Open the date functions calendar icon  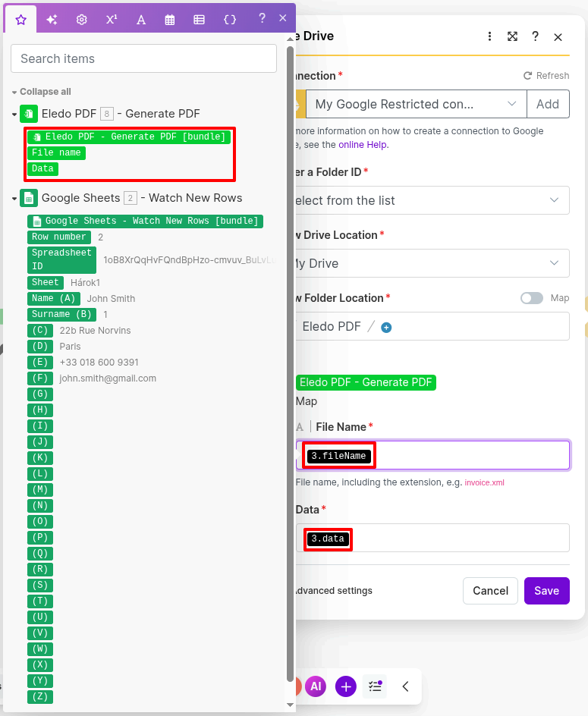pyautogui.click(x=170, y=19)
